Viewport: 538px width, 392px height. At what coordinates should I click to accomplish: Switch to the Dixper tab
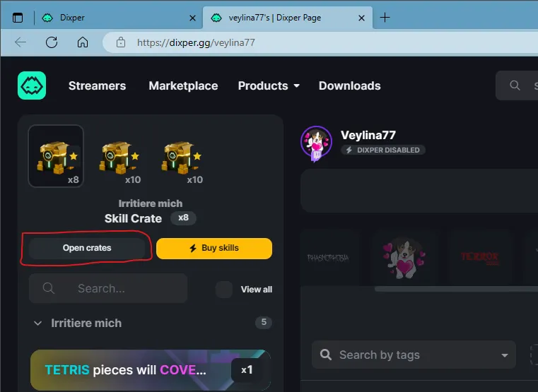(x=118, y=18)
